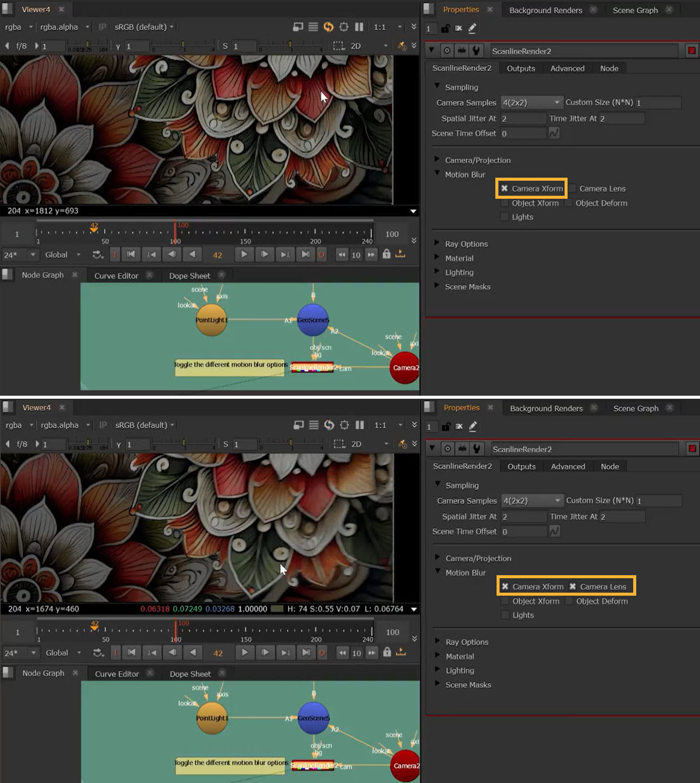Click the panel lock icon in upper Properties pane
The width and height of the screenshot is (700, 783).
tap(445, 28)
